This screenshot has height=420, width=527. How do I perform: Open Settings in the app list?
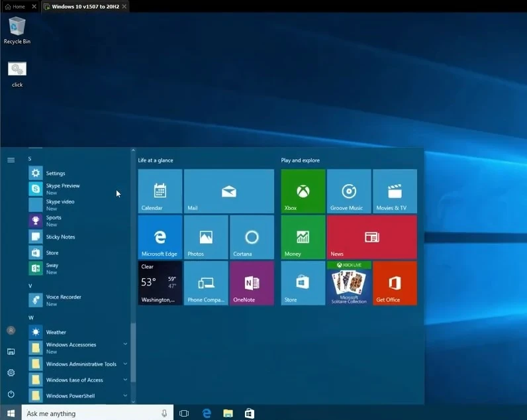(x=78, y=173)
